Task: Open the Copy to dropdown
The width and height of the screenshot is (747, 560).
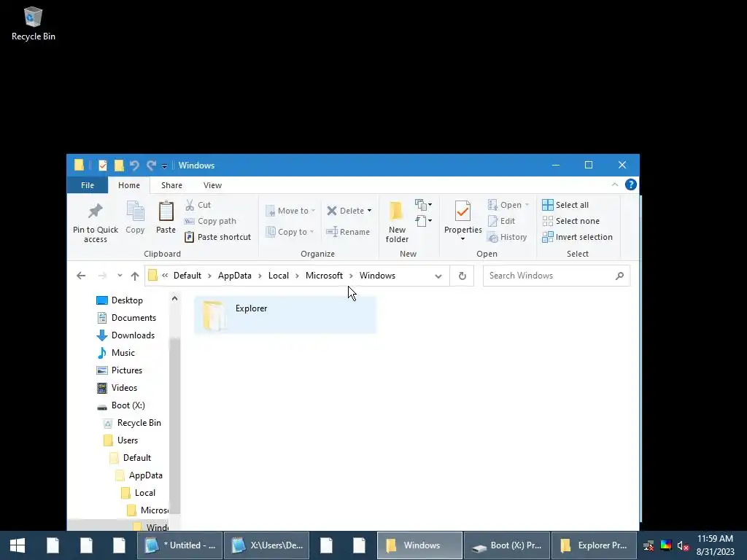Action: coord(290,232)
